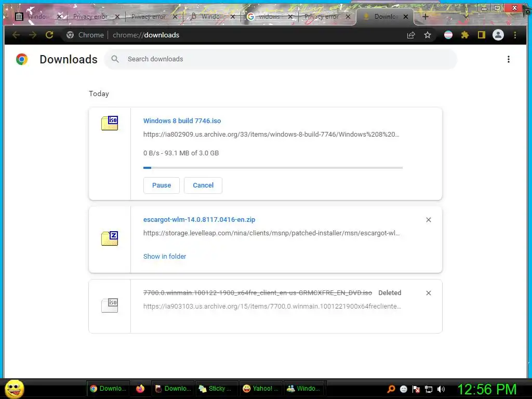This screenshot has width=532, height=399.
Task: Click the download progress bar for Windows 8 iso
Action: (273, 168)
